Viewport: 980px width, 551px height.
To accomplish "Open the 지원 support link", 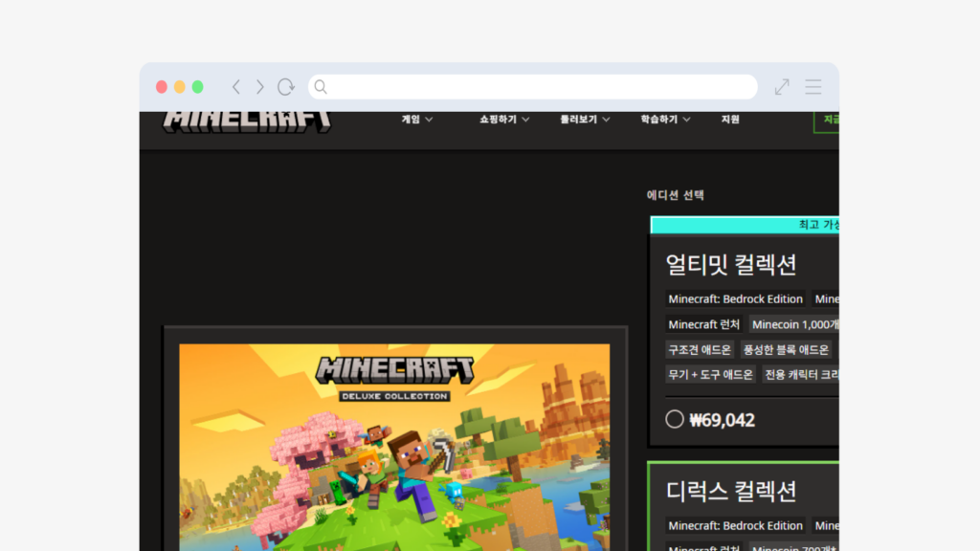I will [x=730, y=120].
